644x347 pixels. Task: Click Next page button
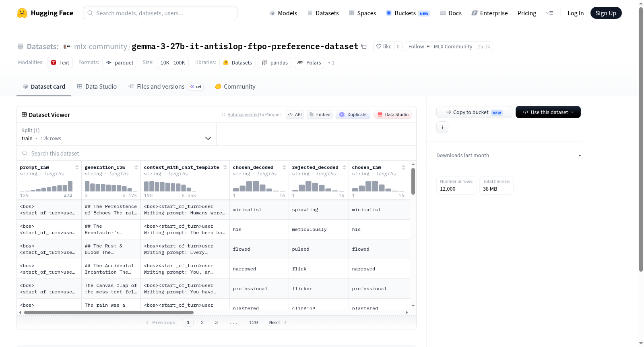pyautogui.click(x=278, y=322)
